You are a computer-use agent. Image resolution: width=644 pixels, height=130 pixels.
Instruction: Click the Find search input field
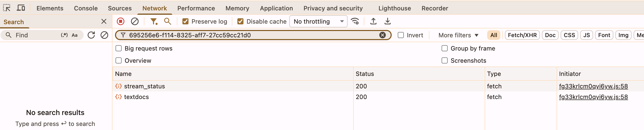35,35
